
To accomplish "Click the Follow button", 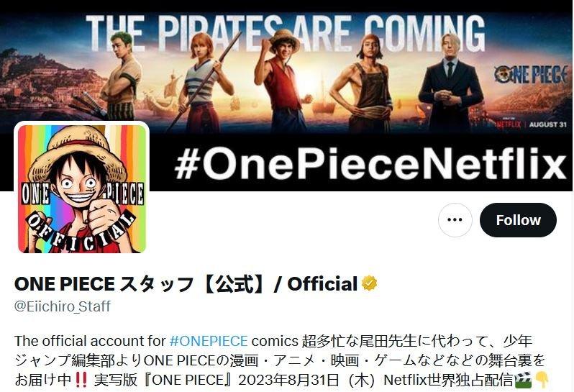I will [x=518, y=220].
